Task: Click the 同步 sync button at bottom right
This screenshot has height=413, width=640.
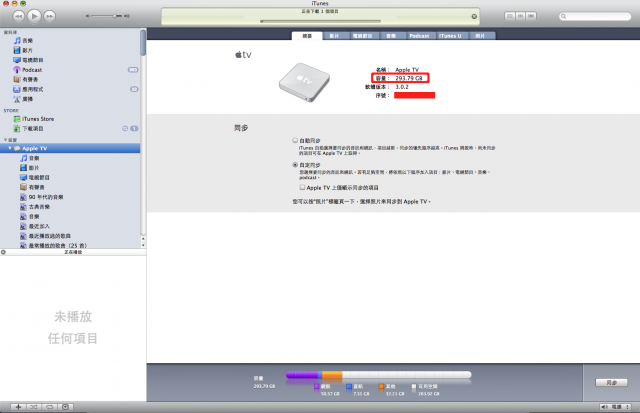Action: 611,382
